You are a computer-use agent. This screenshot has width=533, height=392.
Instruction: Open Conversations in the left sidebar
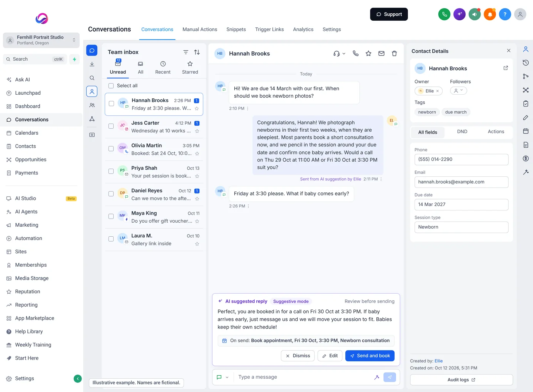coord(41,119)
